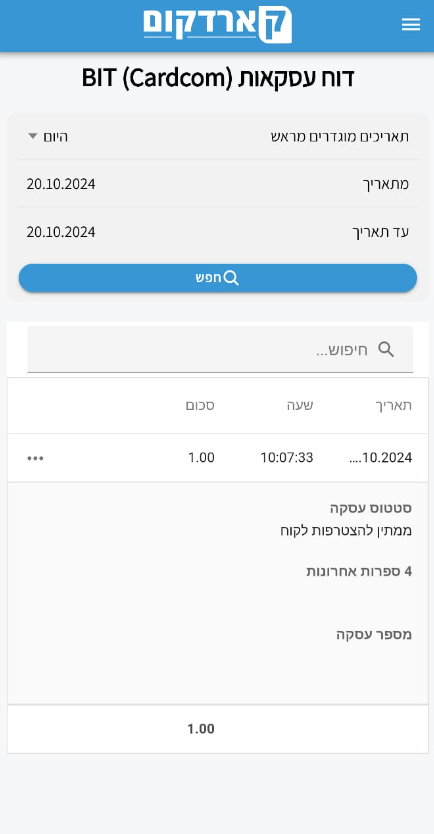
Task: Click the תאריכים מוגדרים מראש label
Action: pos(340,137)
